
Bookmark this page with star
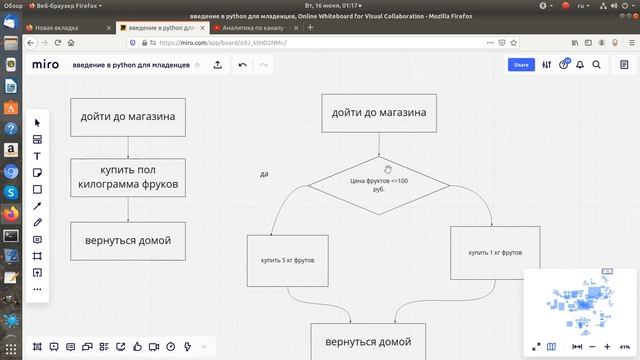pyautogui.click(x=513, y=43)
